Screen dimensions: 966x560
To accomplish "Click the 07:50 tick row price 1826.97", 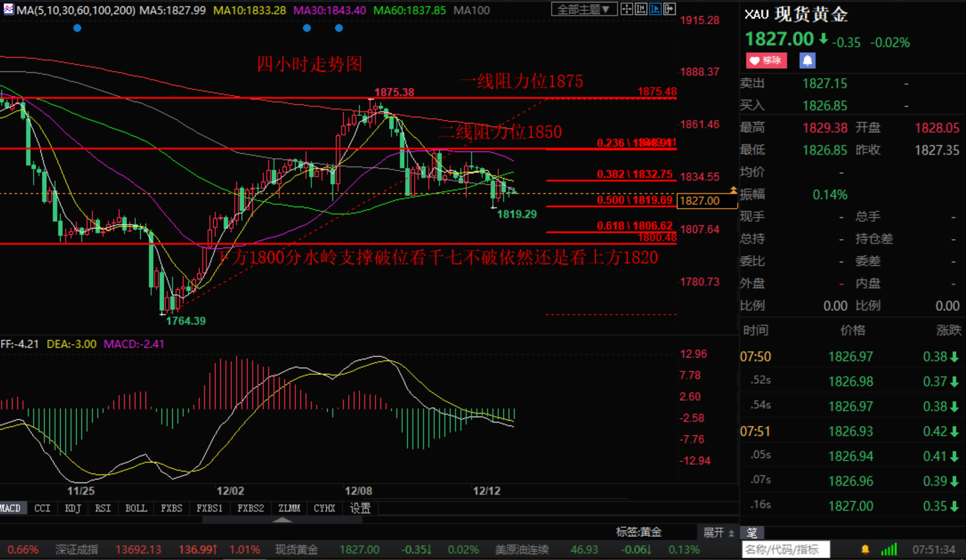I will pyautogui.click(x=850, y=357).
